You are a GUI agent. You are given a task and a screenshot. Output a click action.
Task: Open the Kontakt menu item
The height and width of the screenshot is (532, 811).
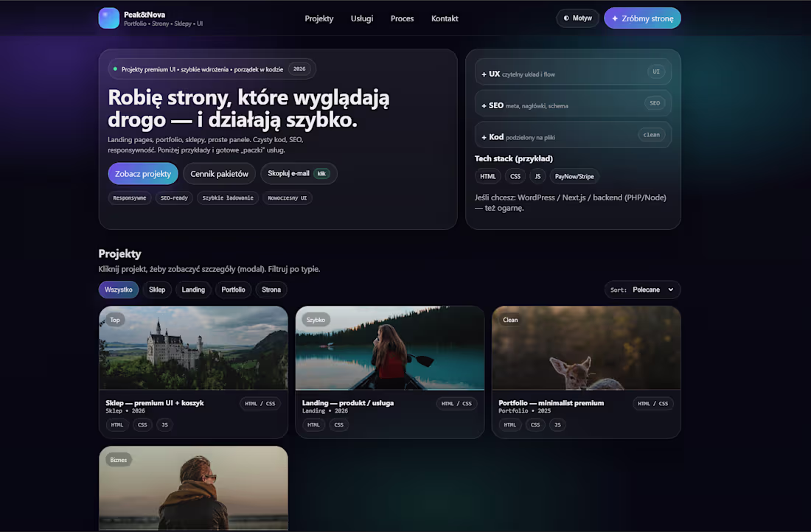[445, 18]
